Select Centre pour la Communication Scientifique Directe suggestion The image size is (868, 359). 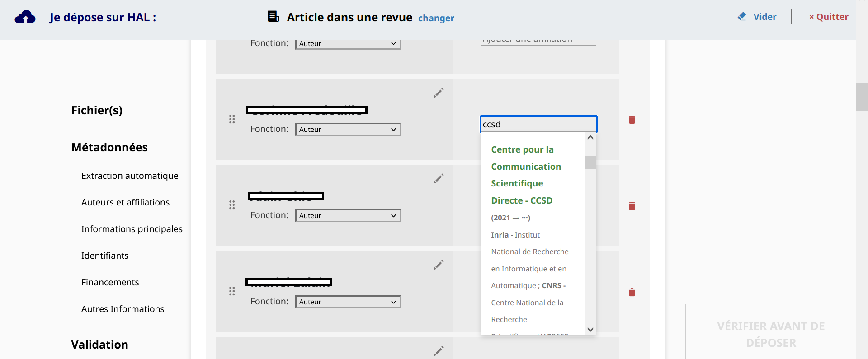526,175
